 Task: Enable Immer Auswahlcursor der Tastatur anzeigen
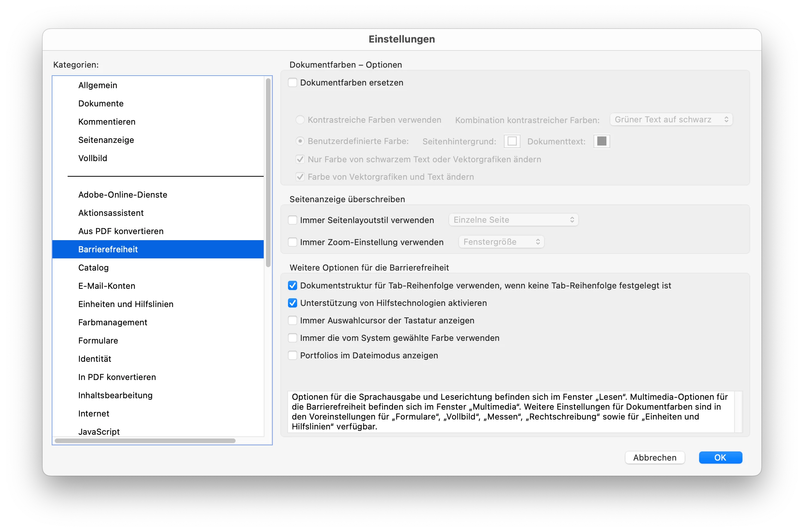point(293,321)
